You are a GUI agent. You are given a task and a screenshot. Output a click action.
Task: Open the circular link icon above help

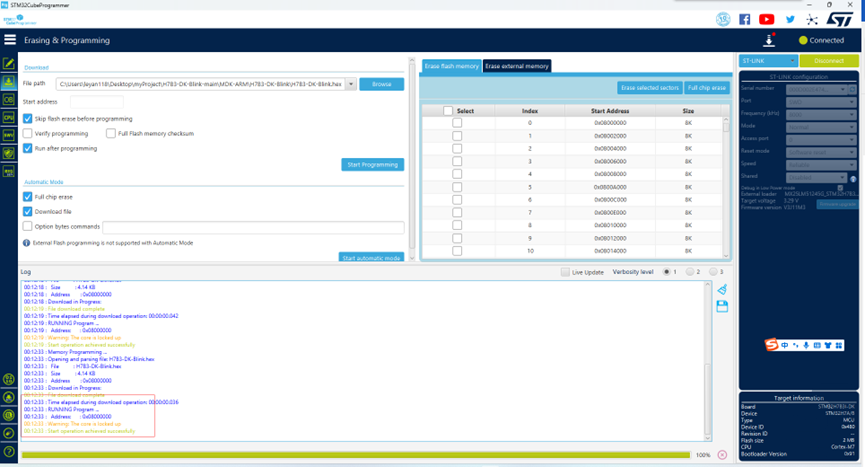coord(9,433)
